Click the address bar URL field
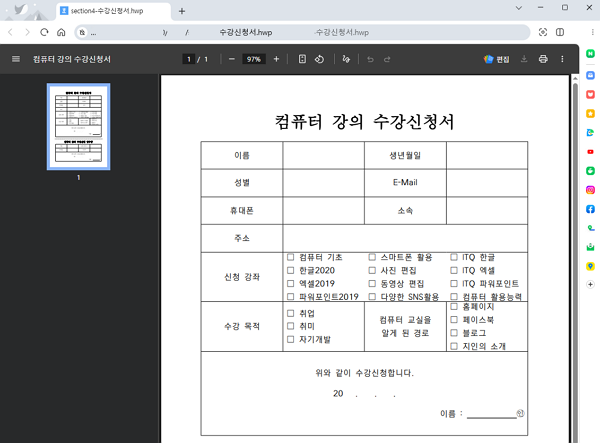This screenshot has height=443, width=600. [302, 33]
